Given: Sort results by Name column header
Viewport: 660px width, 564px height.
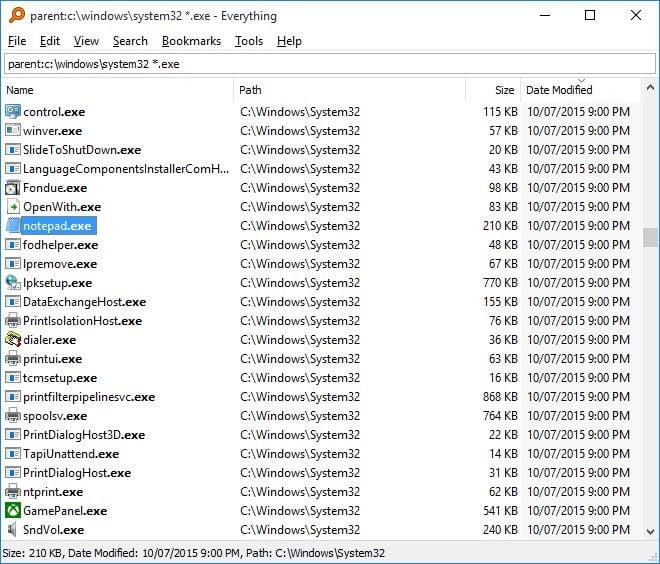Looking at the screenshot, I should click(x=118, y=90).
